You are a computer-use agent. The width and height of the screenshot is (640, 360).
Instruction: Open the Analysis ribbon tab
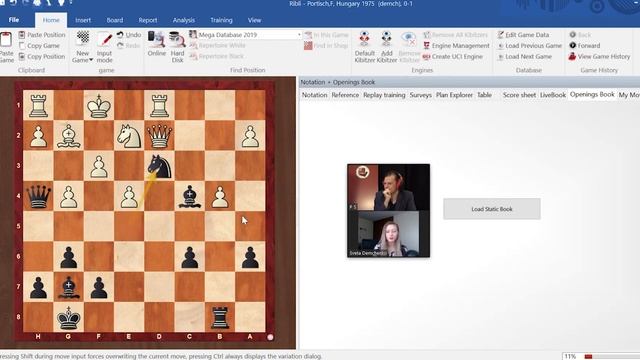coord(184,20)
